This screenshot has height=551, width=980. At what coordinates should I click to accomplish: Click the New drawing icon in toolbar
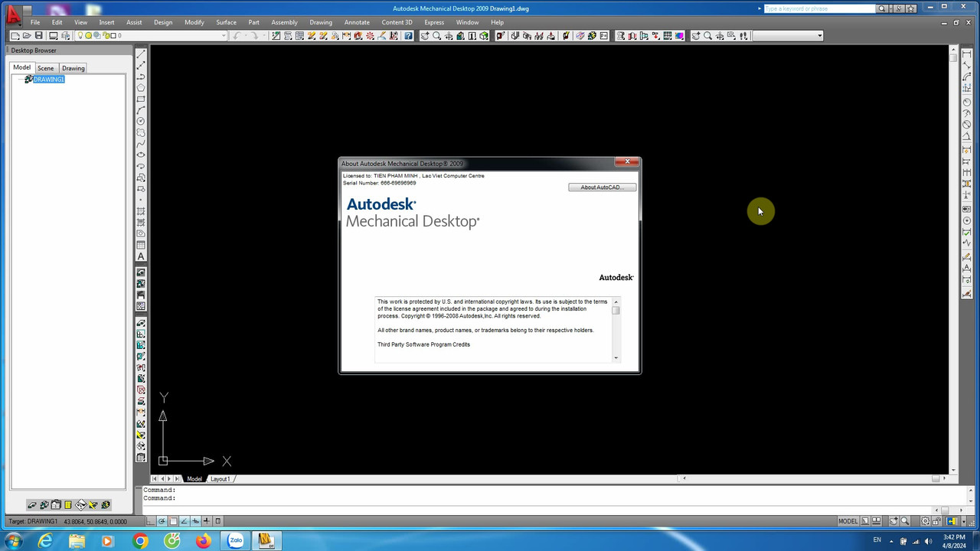click(15, 36)
